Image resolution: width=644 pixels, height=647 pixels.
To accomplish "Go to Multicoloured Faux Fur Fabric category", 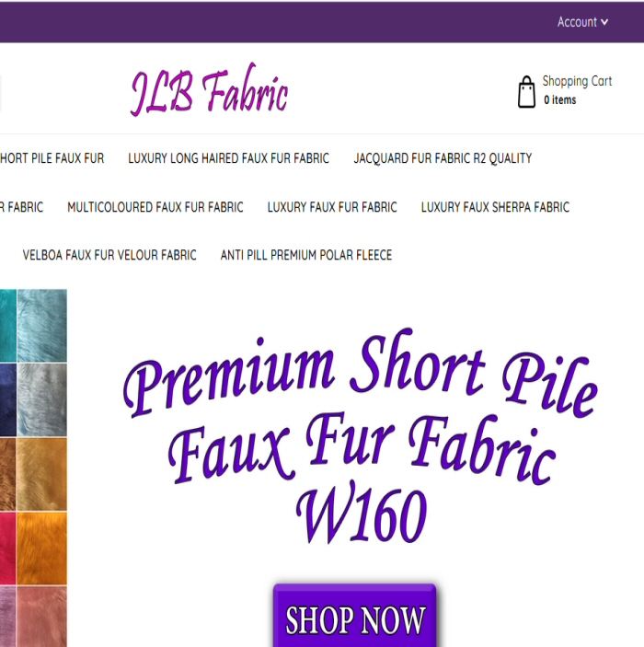I will coord(155,207).
